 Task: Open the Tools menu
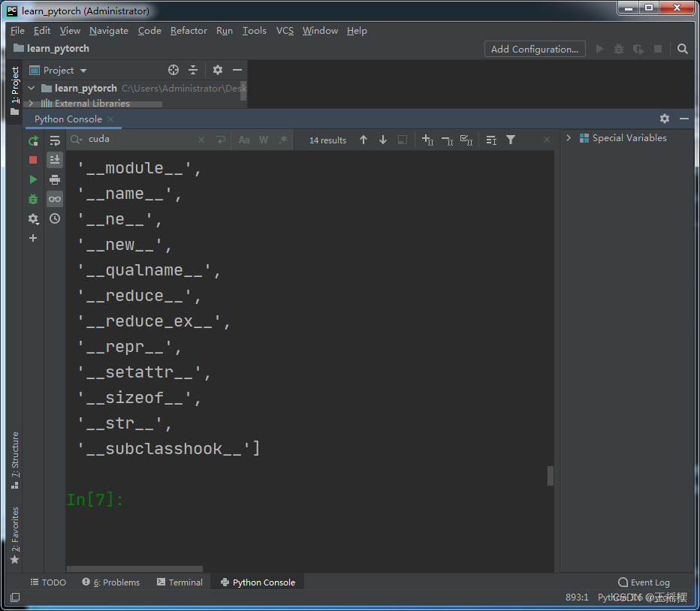point(254,31)
